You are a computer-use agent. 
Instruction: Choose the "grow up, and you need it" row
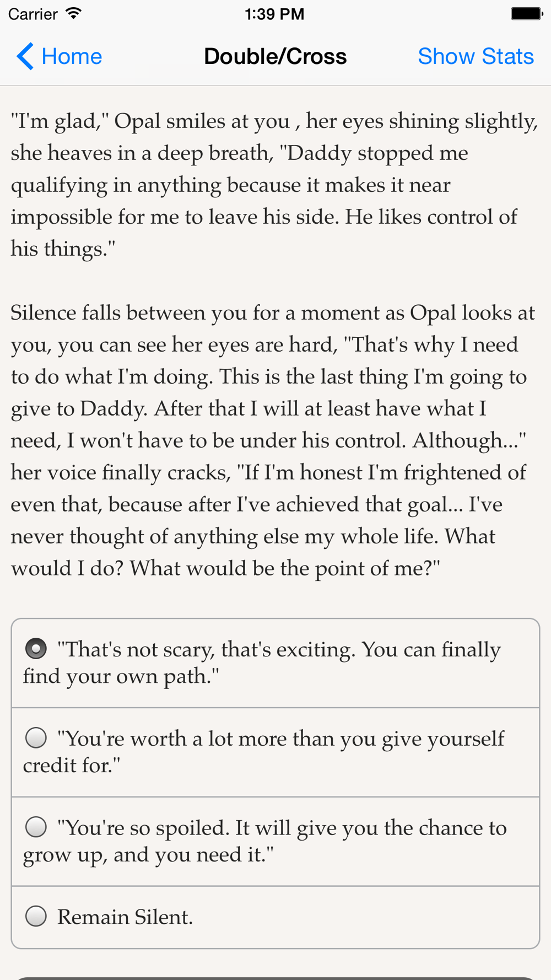tap(275, 842)
